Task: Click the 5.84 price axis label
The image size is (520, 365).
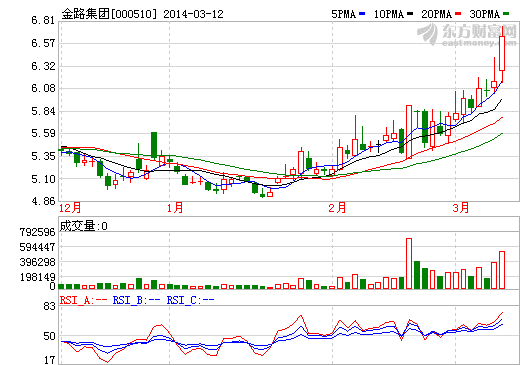Action: [x=43, y=111]
